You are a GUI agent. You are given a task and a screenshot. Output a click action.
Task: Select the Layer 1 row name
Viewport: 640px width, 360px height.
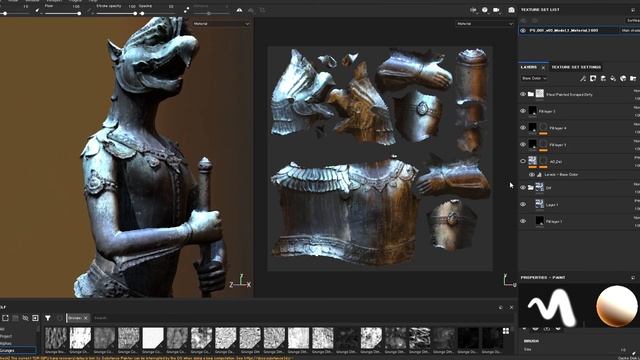[x=552, y=205]
